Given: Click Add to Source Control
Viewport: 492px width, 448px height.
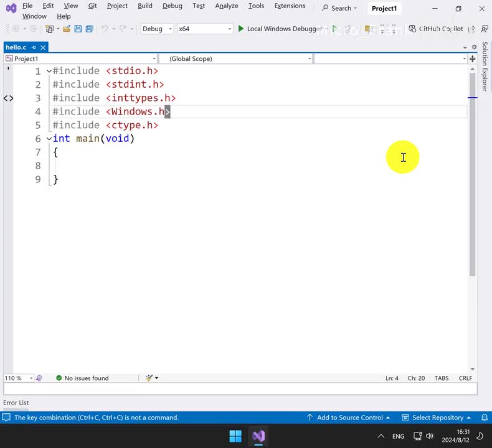Looking at the screenshot, I should click(x=348, y=418).
